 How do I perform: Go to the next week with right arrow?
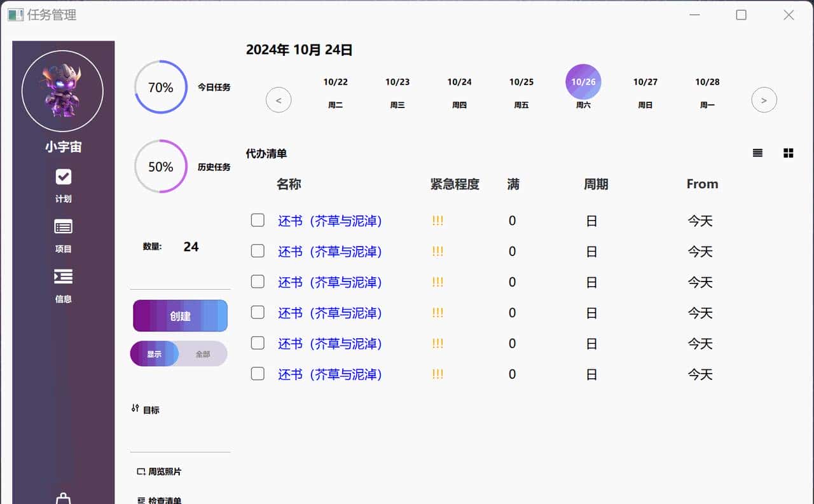pos(764,100)
